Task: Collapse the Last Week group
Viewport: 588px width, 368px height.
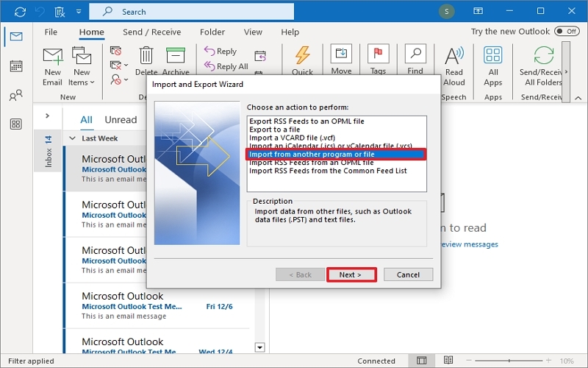Action: tap(72, 138)
